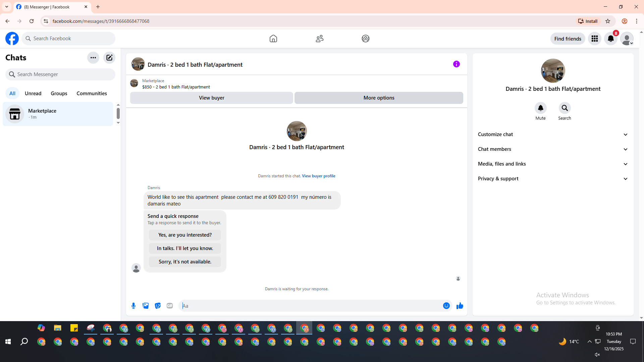Show hidden system tray icons
The width and height of the screenshot is (644, 362).
point(589,342)
